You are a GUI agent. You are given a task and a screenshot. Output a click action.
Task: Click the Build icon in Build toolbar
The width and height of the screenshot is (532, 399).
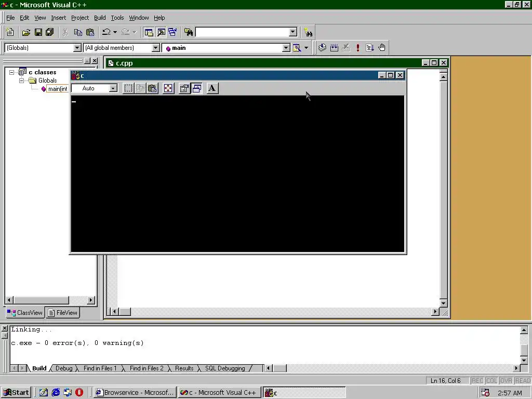[334, 47]
